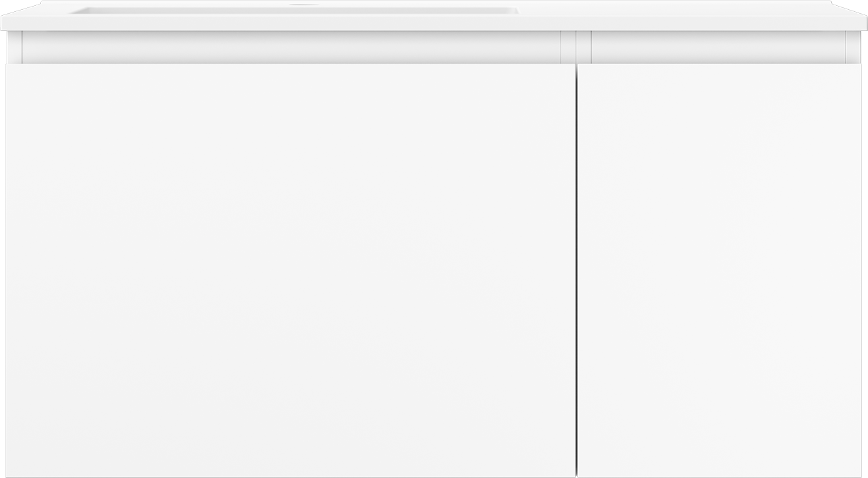This screenshot has height=478, width=868.
Task: Click the narrow right cabinet door front
Action: (x=720, y=270)
